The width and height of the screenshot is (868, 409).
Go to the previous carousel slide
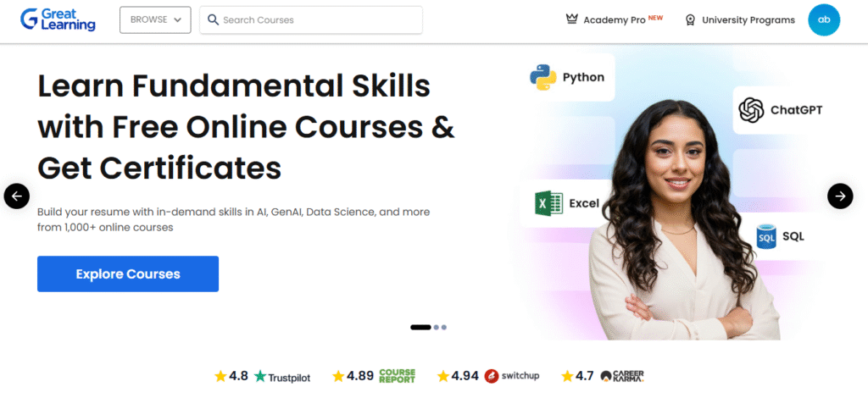coord(17,196)
